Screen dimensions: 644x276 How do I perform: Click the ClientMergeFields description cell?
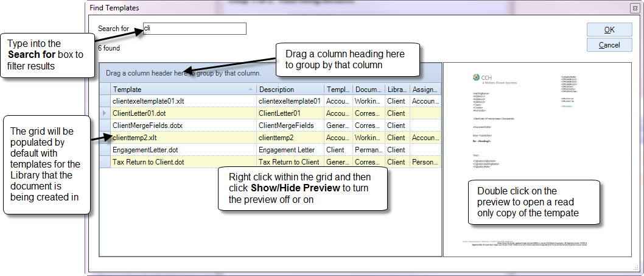(290, 126)
